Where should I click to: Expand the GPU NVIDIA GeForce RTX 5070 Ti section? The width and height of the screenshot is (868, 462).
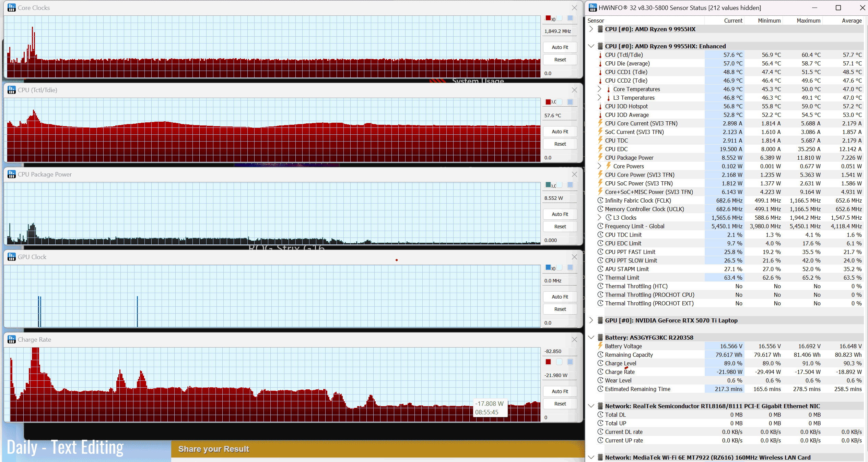tap(591, 320)
